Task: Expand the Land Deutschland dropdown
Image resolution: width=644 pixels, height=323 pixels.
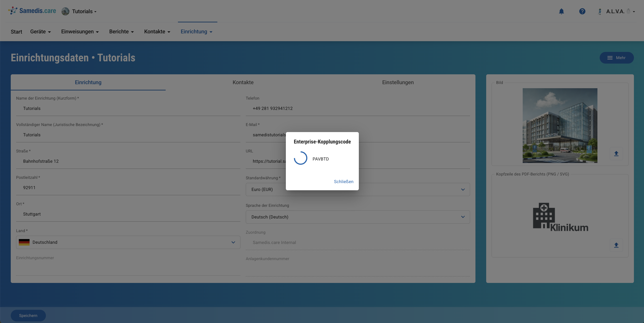Action: [233, 242]
